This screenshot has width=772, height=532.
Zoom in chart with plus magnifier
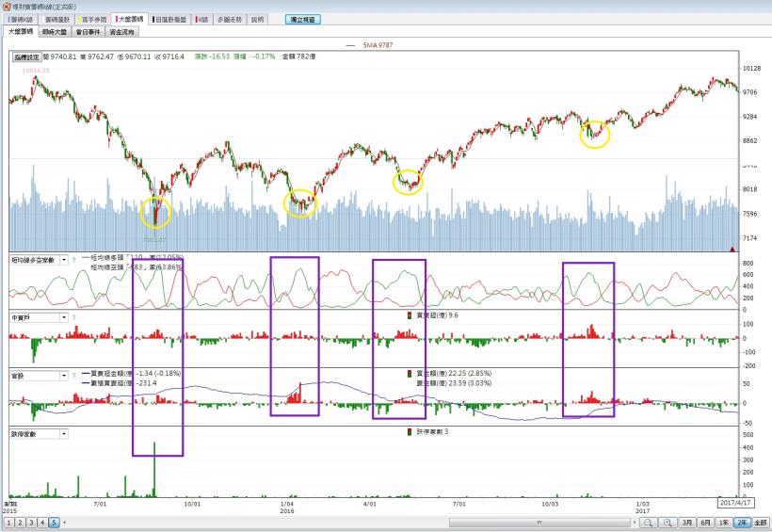coord(667,523)
